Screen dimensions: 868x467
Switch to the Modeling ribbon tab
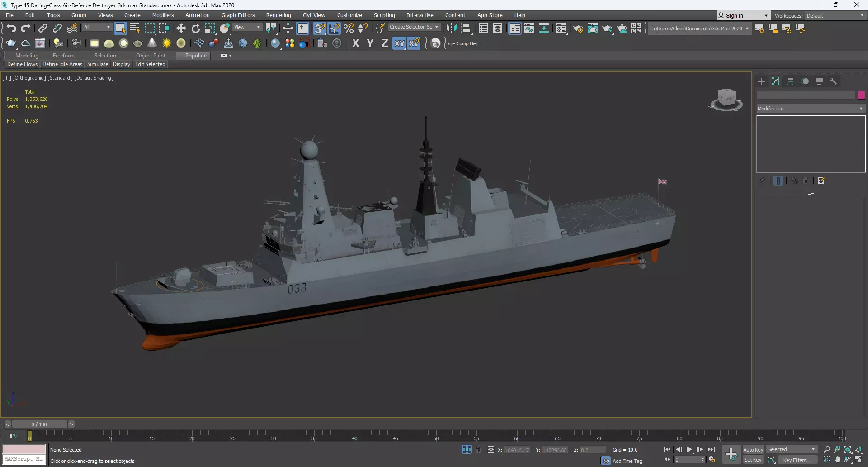click(x=27, y=56)
